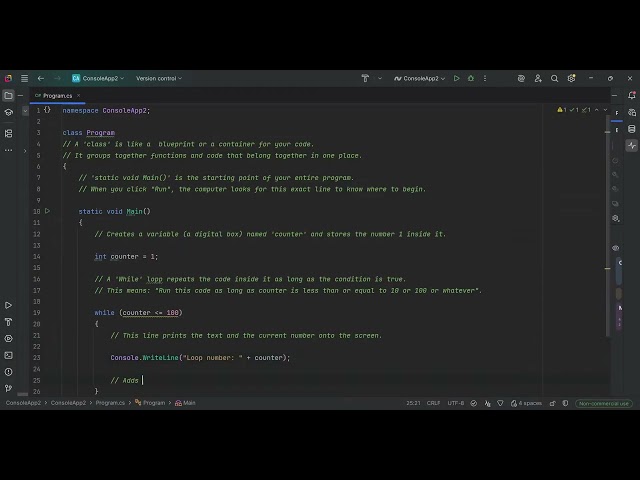Place cursor on 'int counter = 1;' line
The image size is (640, 480).
click(x=126, y=256)
